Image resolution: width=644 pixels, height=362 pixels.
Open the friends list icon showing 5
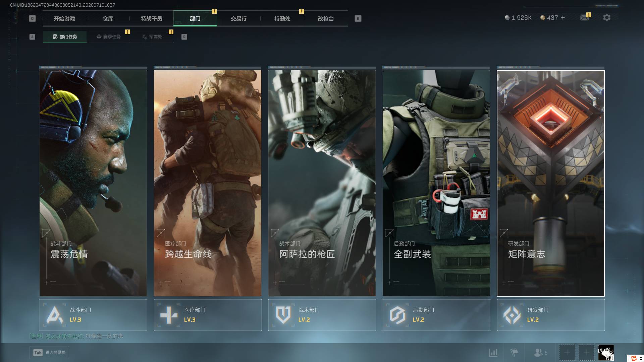click(x=540, y=353)
